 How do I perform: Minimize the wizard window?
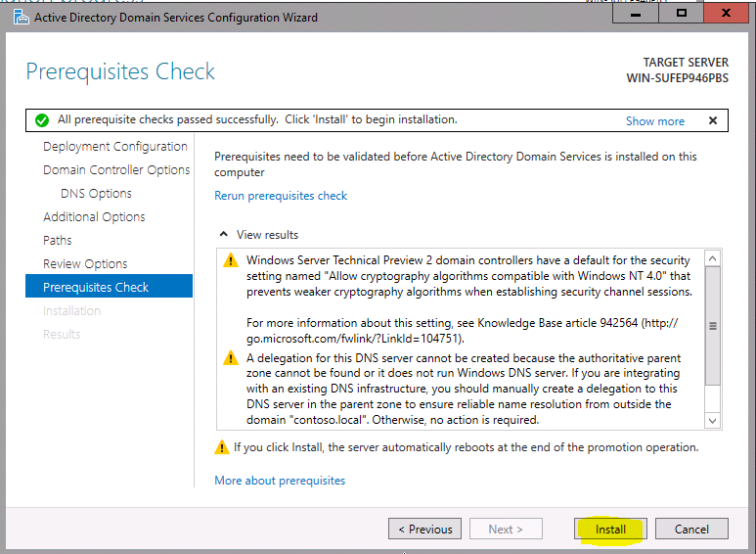pos(636,14)
